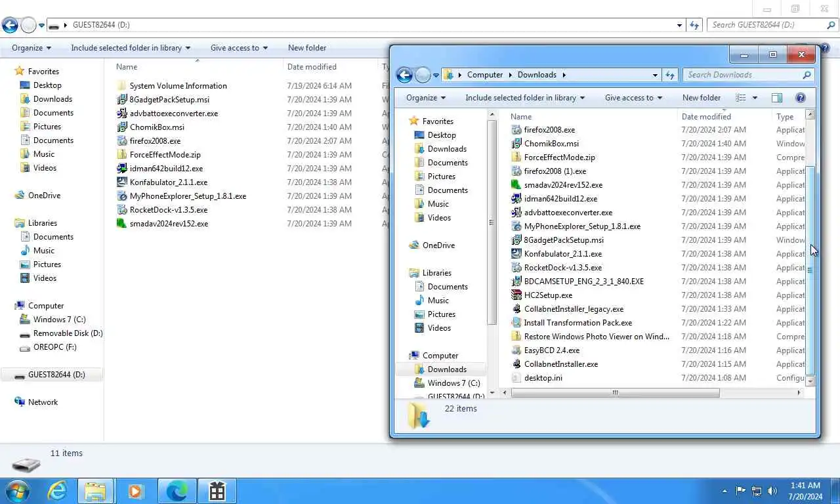The width and height of the screenshot is (840, 504).
Task: Click Refresh icon beside Downloads address bar
Action: point(670,75)
